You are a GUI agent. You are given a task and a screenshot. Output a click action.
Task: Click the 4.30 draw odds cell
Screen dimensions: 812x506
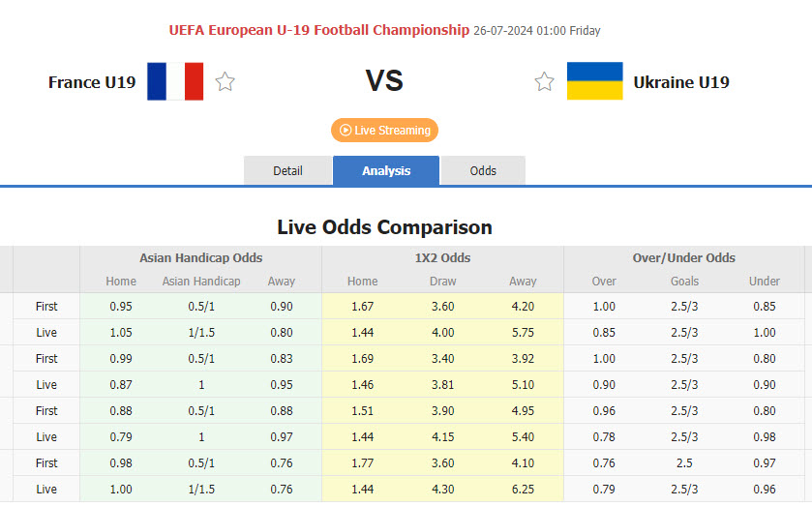point(442,489)
